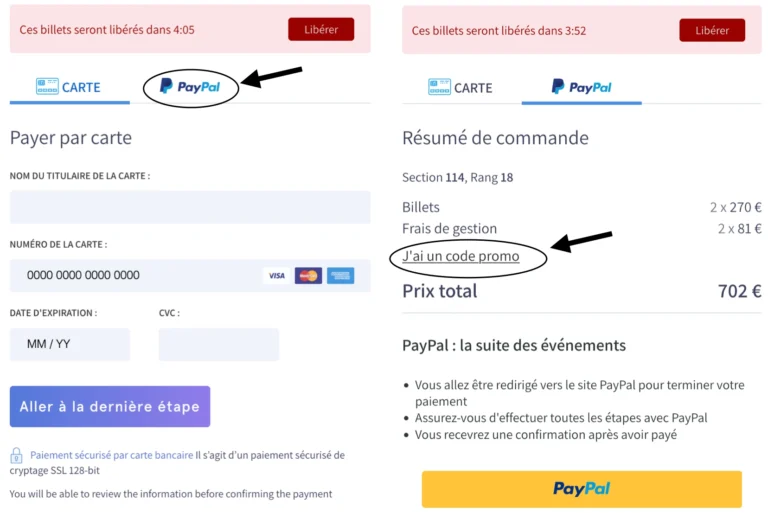Open the J'ai un code promo link
The image size is (768, 513).
pos(460,256)
